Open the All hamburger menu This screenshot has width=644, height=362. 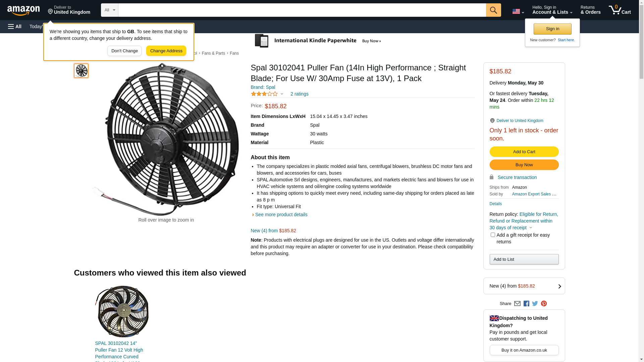coord(15,26)
